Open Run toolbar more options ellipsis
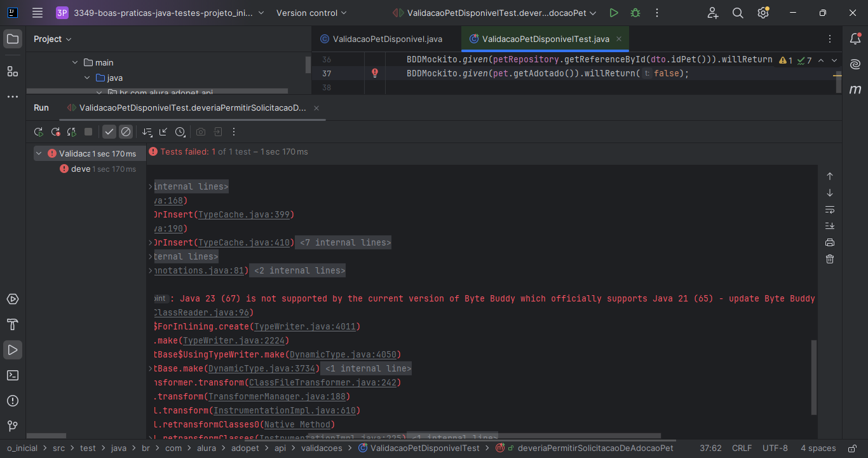This screenshot has height=458, width=868. point(234,132)
